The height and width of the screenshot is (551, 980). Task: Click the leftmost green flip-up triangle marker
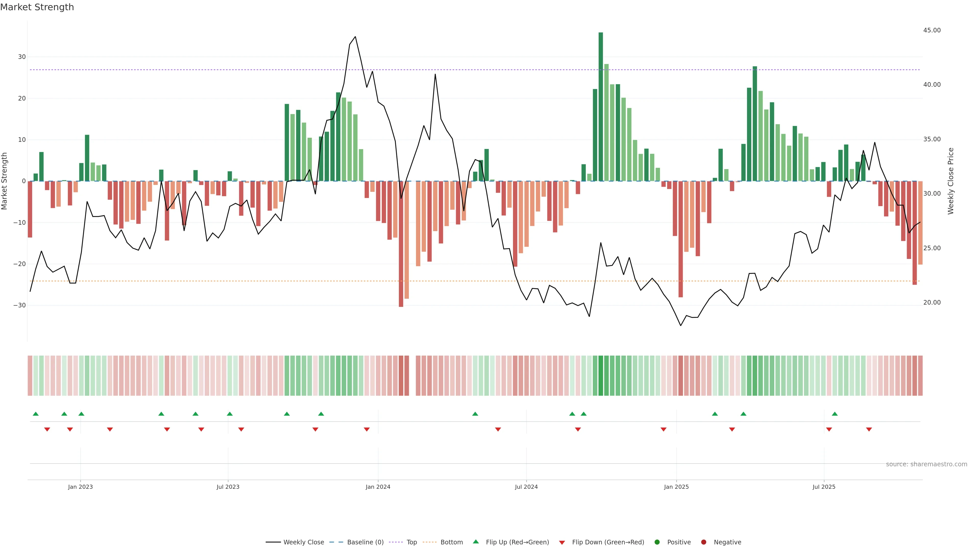tap(36, 414)
